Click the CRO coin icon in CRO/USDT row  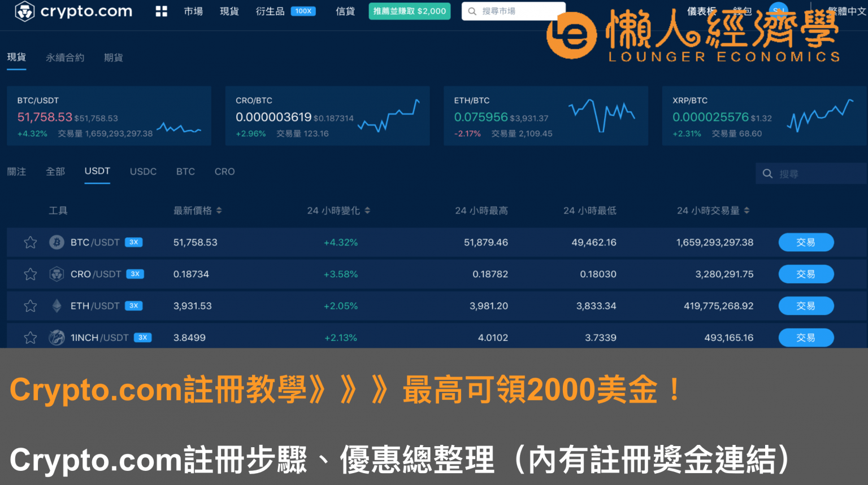pos(57,274)
